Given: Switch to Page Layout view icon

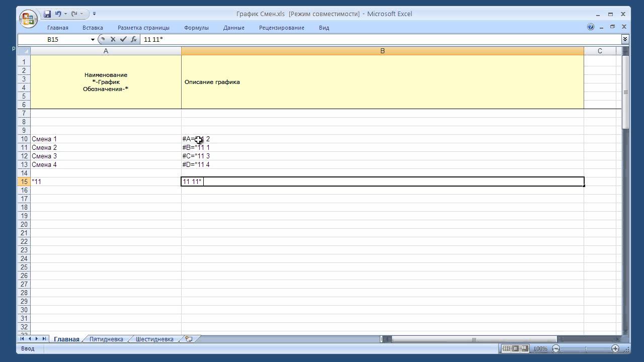Looking at the screenshot, I should coord(516,348).
